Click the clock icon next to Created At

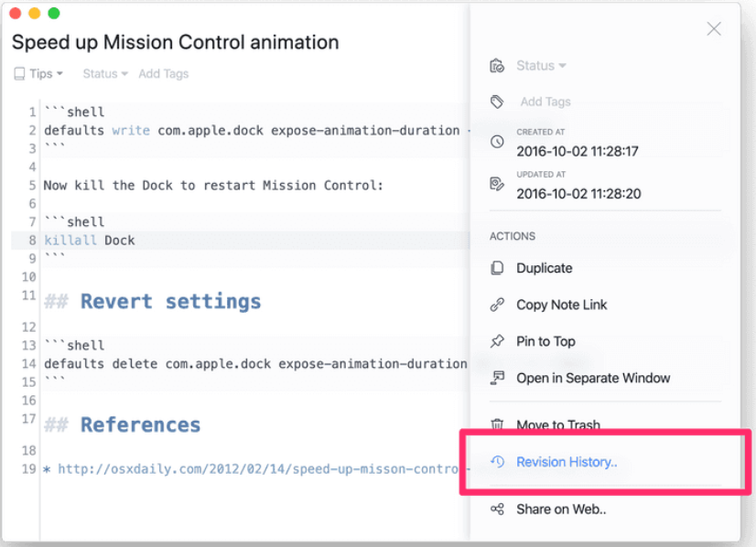pos(497,142)
